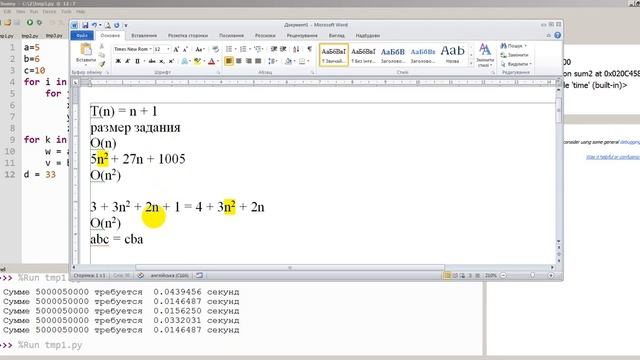Apply the yellow text highlight color
640x360 pixels.
(x=197, y=61)
